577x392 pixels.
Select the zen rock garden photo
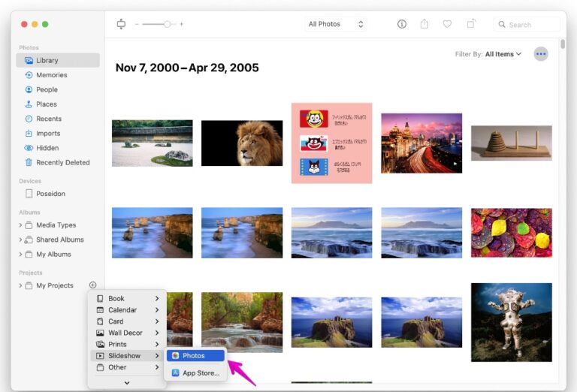tap(153, 143)
